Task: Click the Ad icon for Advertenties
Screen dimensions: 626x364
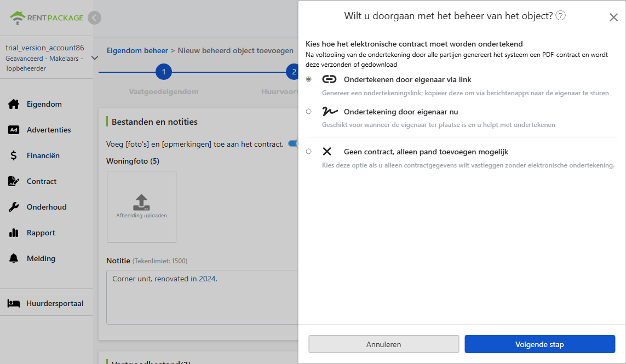Action: (14, 130)
